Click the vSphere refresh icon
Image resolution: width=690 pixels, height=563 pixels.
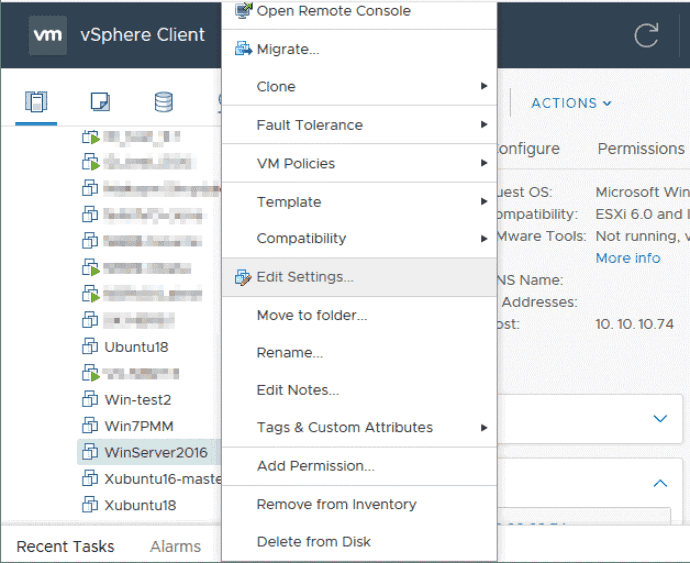click(646, 35)
